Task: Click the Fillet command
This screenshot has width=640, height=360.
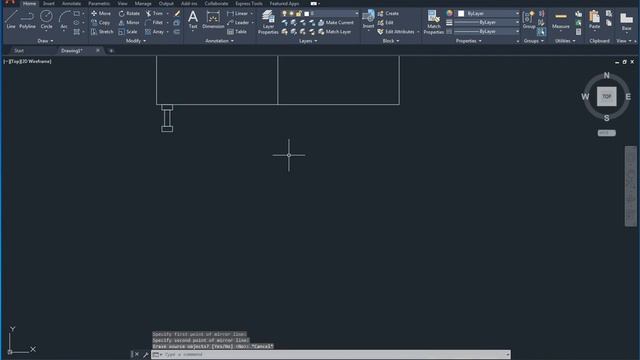Action: click(x=154, y=22)
